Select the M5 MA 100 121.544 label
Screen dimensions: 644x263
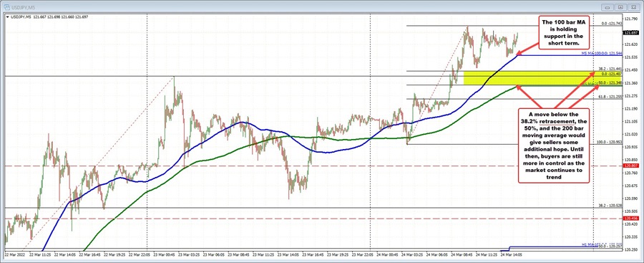click(602, 54)
